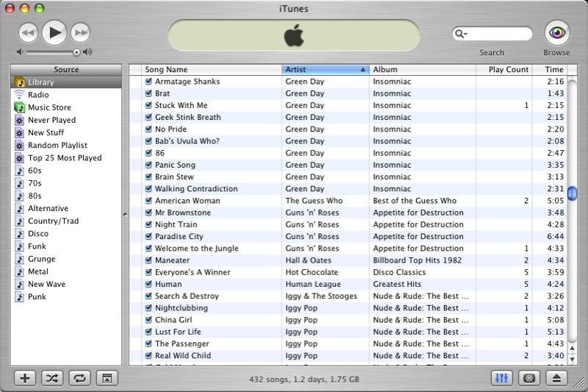Uncheck the Paradise City checkbox
The height and width of the screenshot is (392, 588).
pos(148,236)
